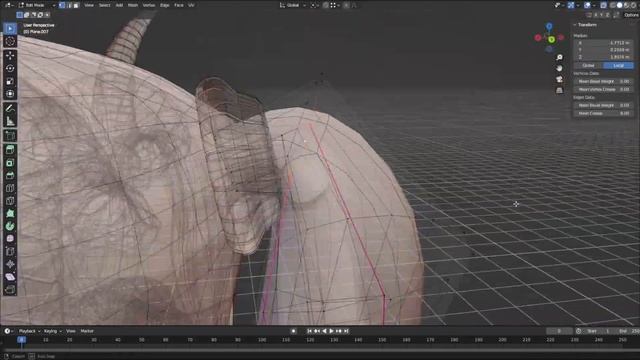Toggle proportional editing in header
This screenshot has width=640, height=360.
(x=347, y=5)
